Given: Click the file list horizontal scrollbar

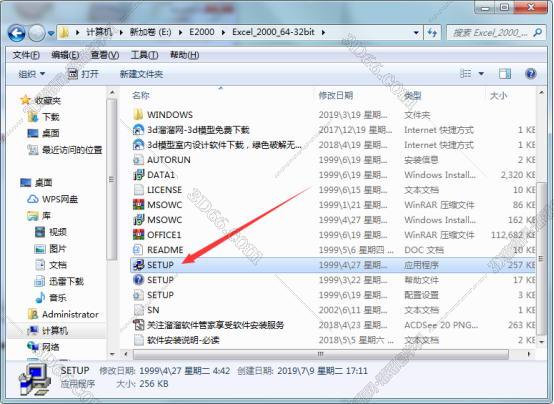Looking at the screenshot, I should [x=321, y=354].
